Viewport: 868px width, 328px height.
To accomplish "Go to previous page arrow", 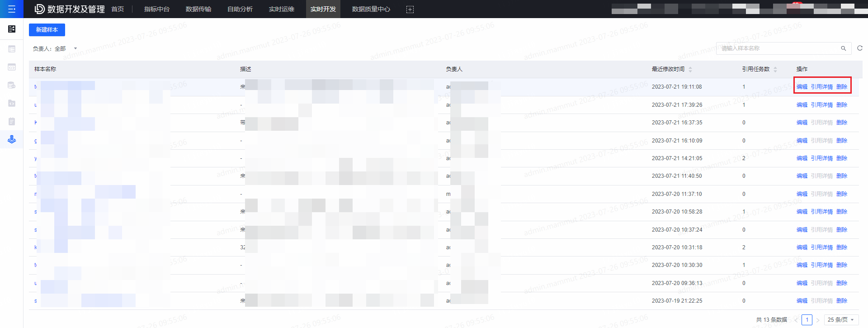I will [796, 320].
